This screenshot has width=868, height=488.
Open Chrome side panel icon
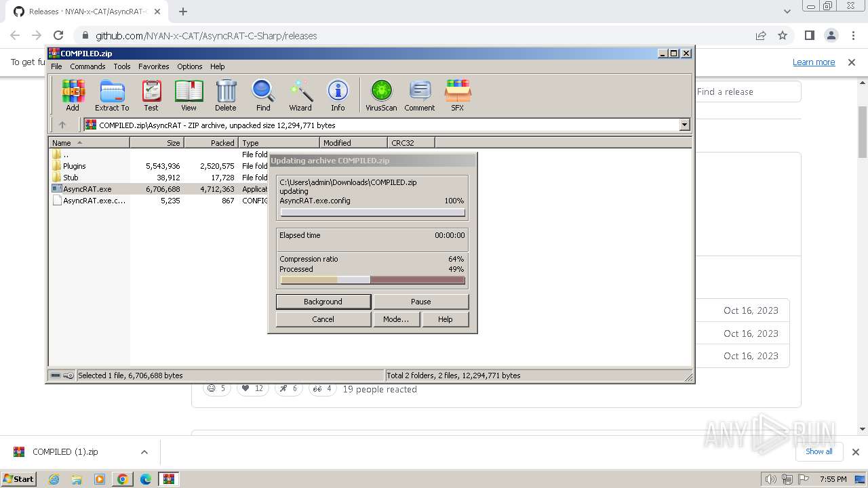(x=809, y=35)
